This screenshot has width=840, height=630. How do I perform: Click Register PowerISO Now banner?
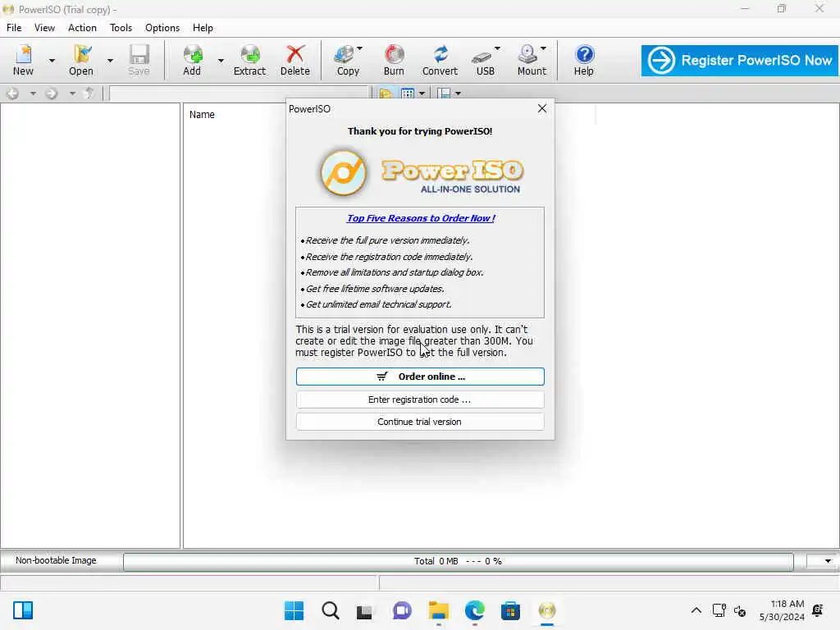click(739, 61)
